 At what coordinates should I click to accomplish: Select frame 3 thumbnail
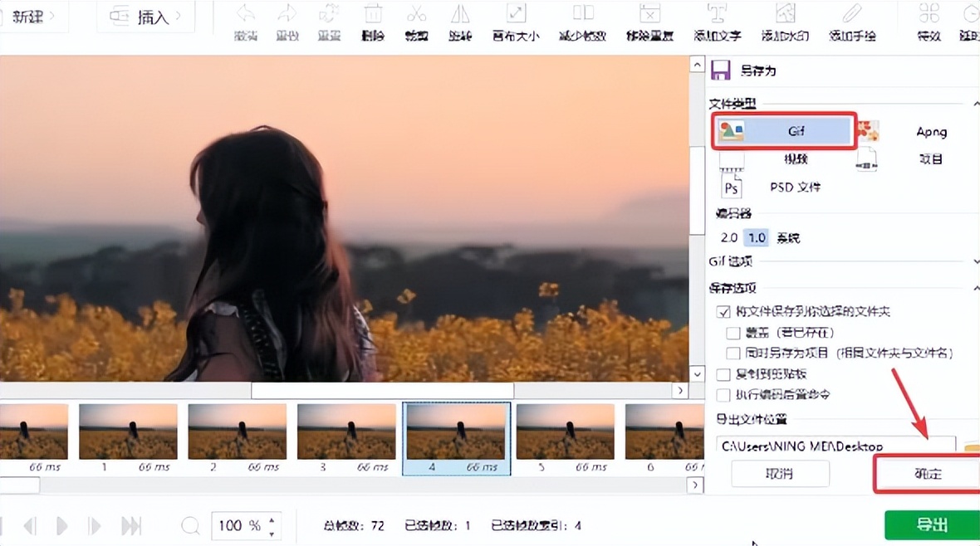(347, 439)
